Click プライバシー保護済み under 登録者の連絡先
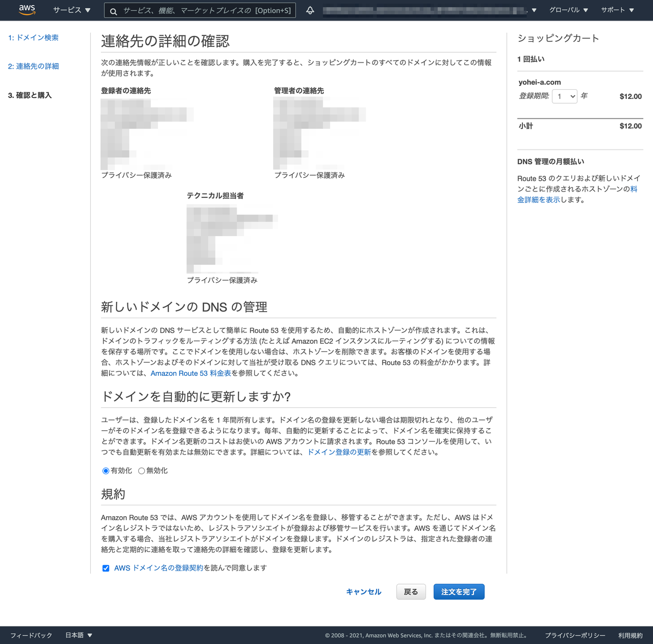This screenshot has width=653, height=644. coord(137,175)
